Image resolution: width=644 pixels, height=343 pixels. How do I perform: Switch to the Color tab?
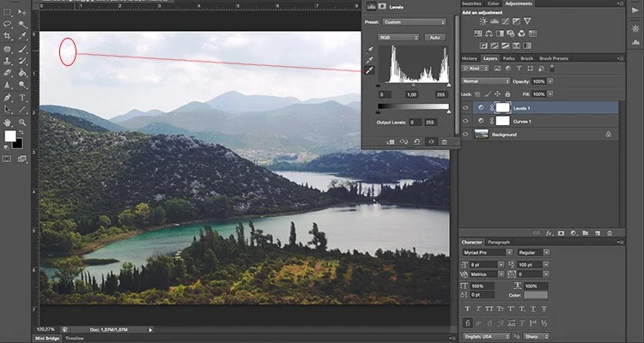[x=493, y=3]
